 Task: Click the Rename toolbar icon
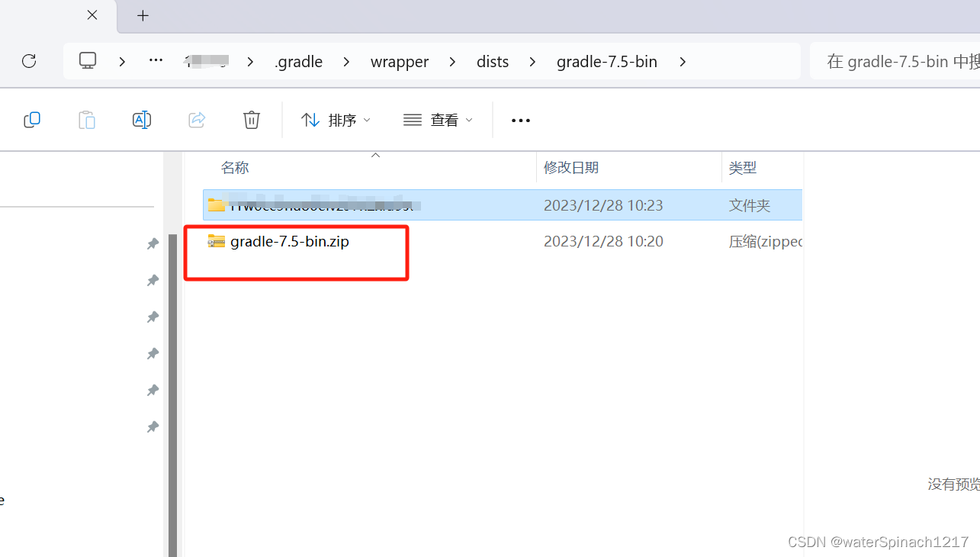coord(142,120)
